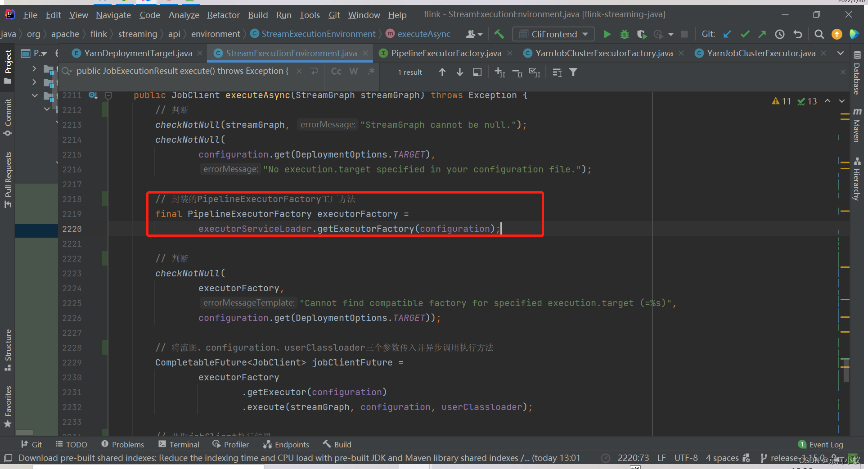Switch to the PipelineExecutorFactory.java tab
868x469 pixels.
(445, 53)
